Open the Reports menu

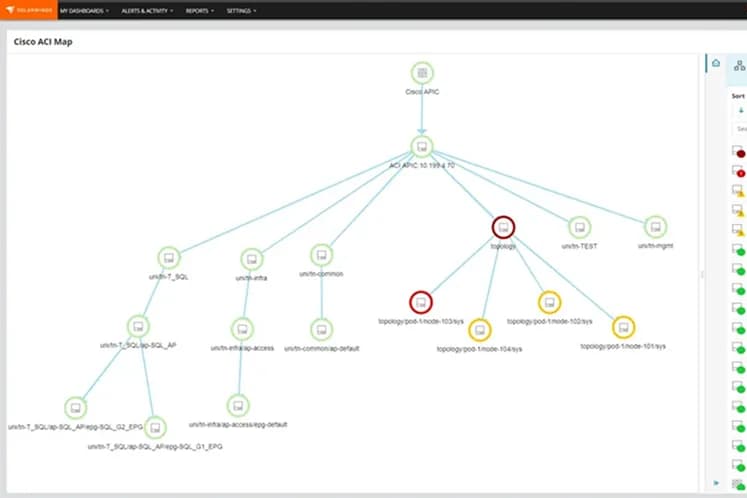(x=200, y=10)
